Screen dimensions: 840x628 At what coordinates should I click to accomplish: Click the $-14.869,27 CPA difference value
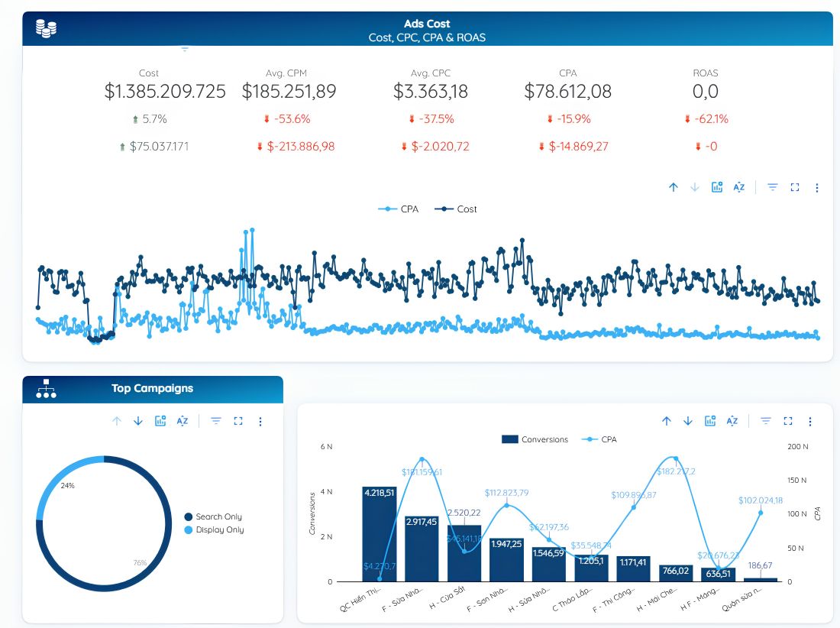click(x=573, y=146)
